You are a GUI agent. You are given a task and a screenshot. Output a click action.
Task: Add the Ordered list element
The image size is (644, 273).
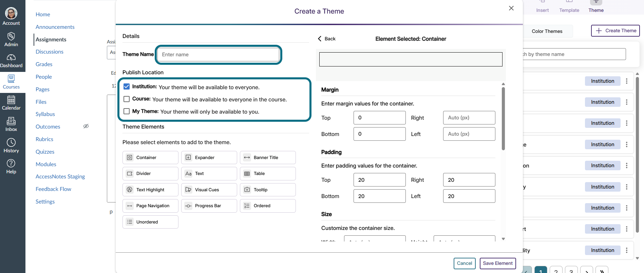tap(268, 206)
